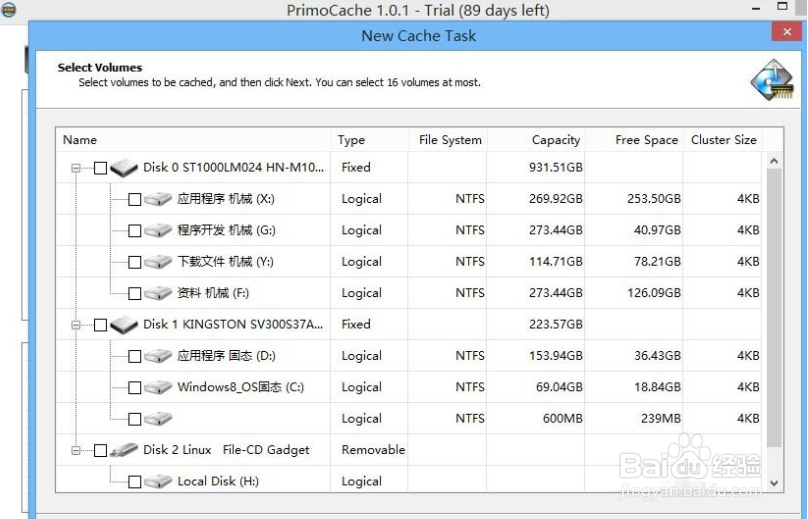
Task: Click the scrollbar down arrow in volume list
Action: (773, 483)
